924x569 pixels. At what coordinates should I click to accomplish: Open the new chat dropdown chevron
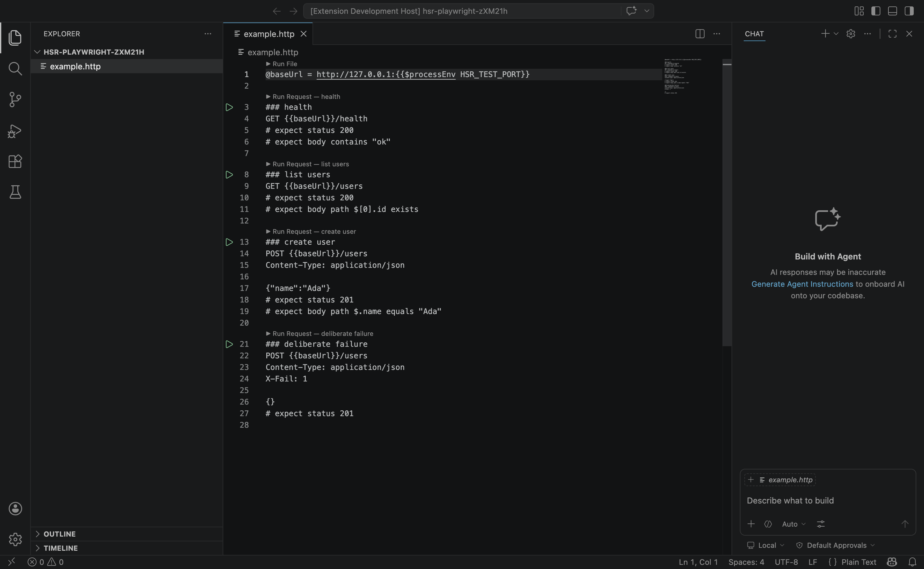pyautogui.click(x=836, y=34)
